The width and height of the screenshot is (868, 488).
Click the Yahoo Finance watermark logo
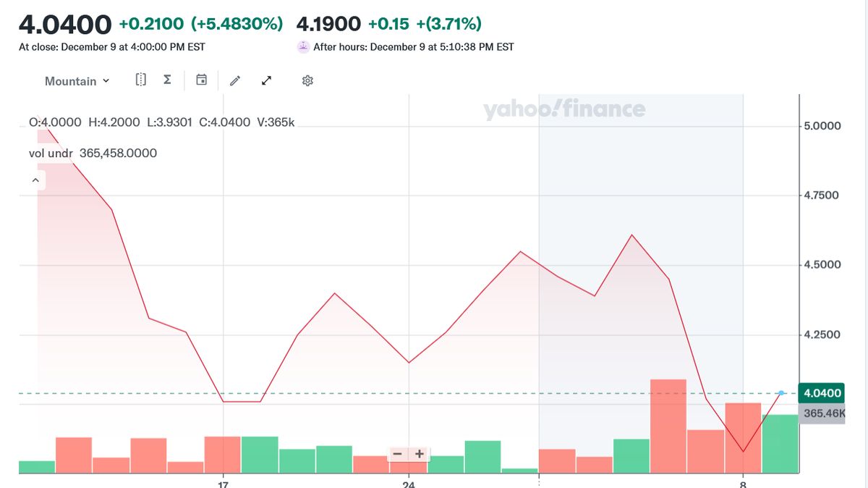564,110
